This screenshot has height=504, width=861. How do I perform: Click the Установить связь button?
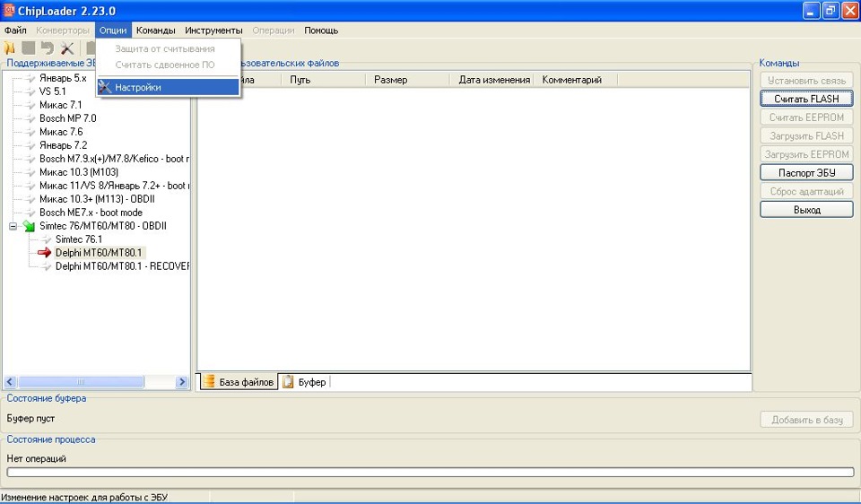(x=806, y=80)
